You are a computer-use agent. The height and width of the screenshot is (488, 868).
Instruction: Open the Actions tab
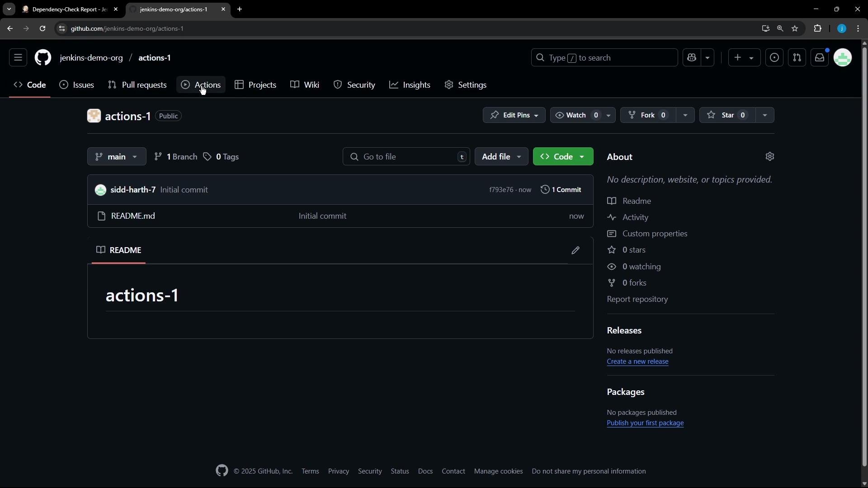pyautogui.click(x=201, y=85)
